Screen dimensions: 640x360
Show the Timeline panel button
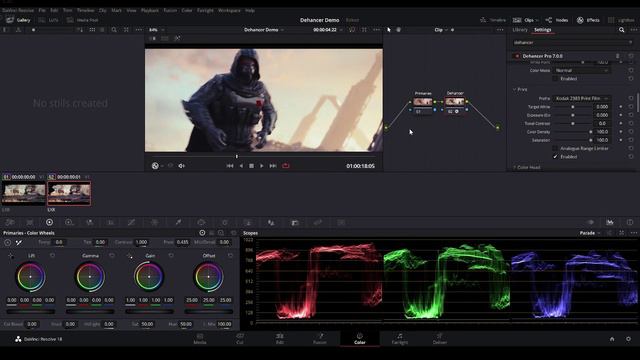click(x=493, y=20)
